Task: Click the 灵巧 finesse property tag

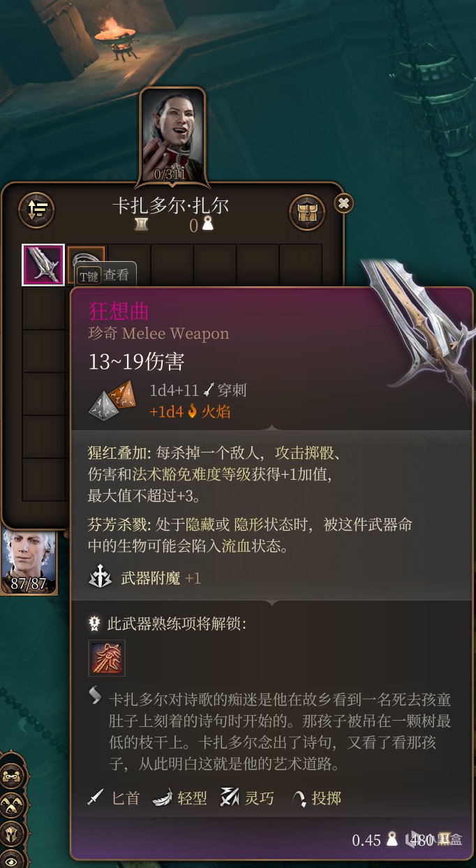Action: point(248,798)
